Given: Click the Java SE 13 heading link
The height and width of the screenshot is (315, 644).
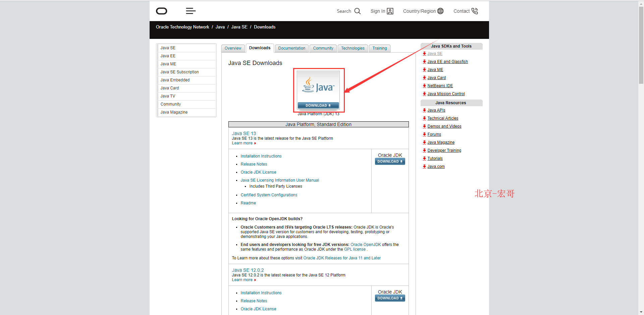Looking at the screenshot, I should [244, 133].
